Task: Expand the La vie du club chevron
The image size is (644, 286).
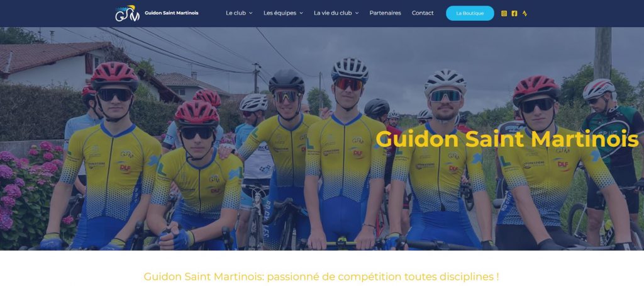Action: point(357,13)
